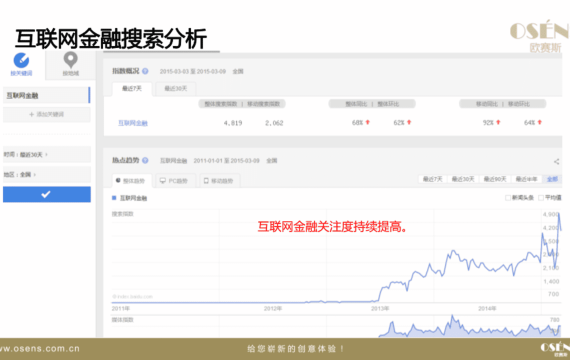This screenshot has width=570, height=360.
Task: Click the + 添加关键词 button
Action: point(47,114)
